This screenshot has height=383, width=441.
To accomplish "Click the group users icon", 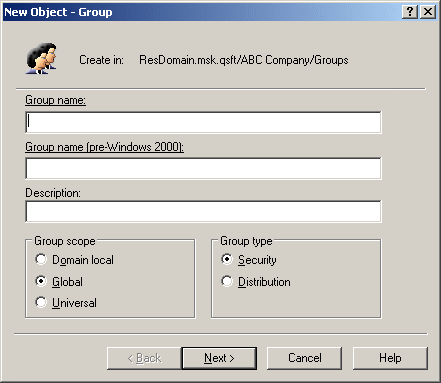I will point(41,59).
